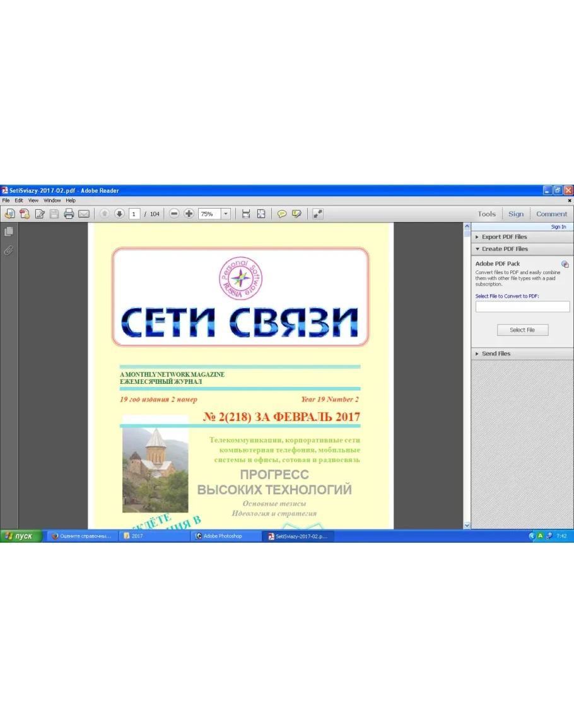Select the highlight text tool
The width and height of the screenshot is (574, 728).
click(296, 214)
